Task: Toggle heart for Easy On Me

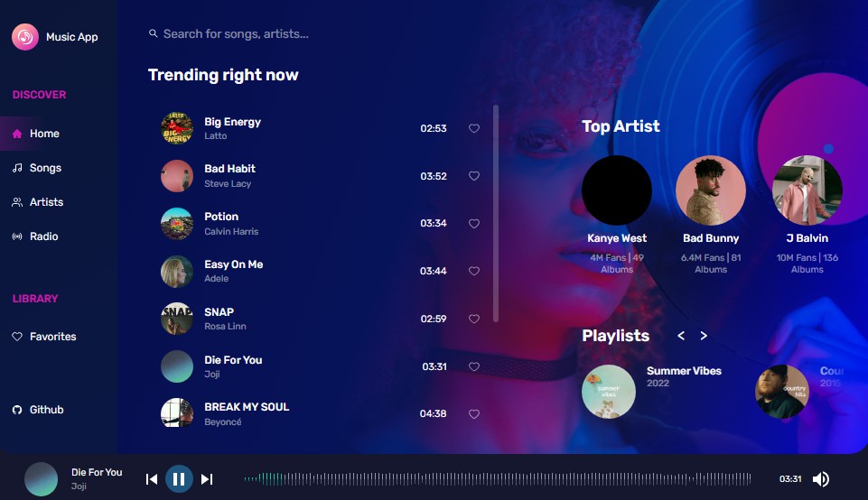Action: pyautogui.click(x=474, y=271)
